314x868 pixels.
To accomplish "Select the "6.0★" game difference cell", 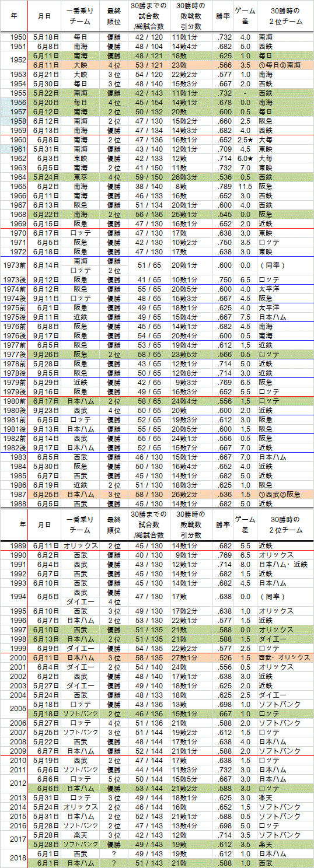I will tap(244, 159).
